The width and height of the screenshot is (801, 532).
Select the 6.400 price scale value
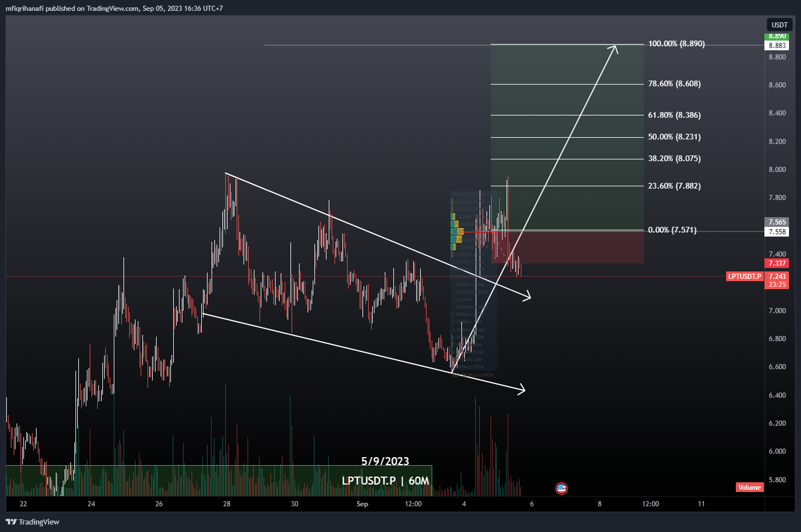(777, 395)
